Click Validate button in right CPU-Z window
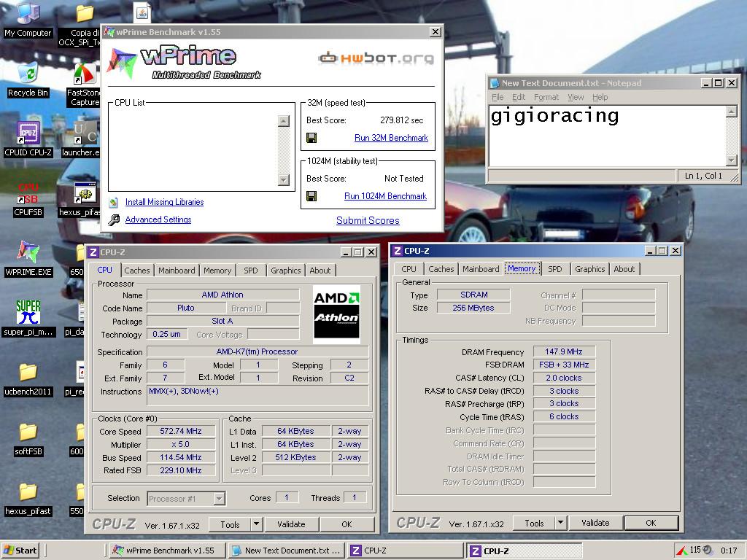 (595, 523)
